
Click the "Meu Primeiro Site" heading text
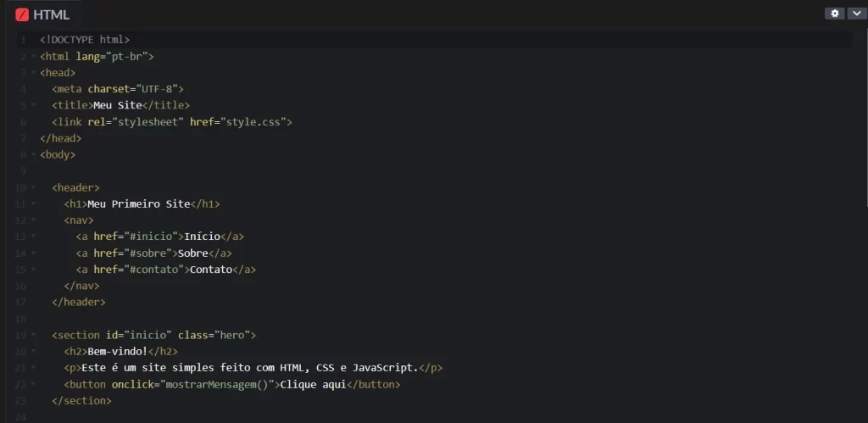[x=138, y=204]
